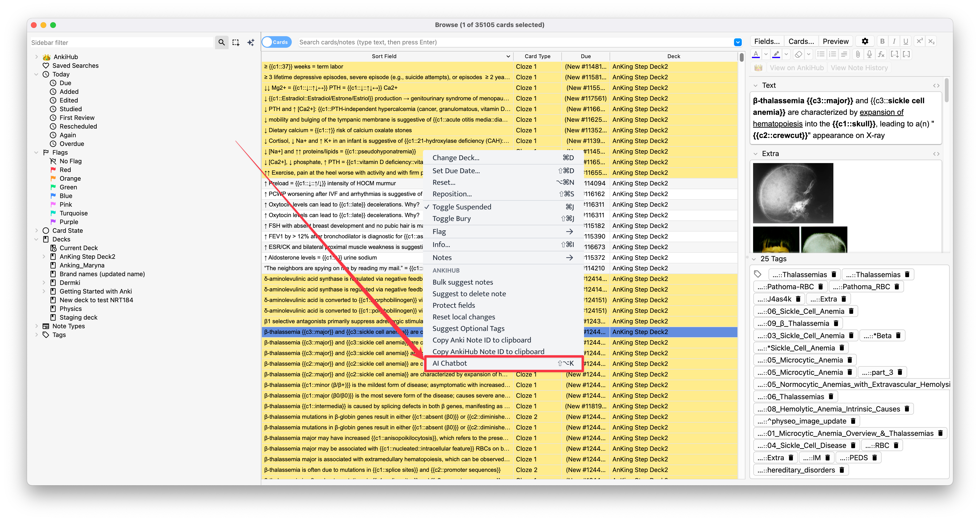
Task: Open the editor settings gear icon
Action: pyautogui.click(x=865, y=41)
